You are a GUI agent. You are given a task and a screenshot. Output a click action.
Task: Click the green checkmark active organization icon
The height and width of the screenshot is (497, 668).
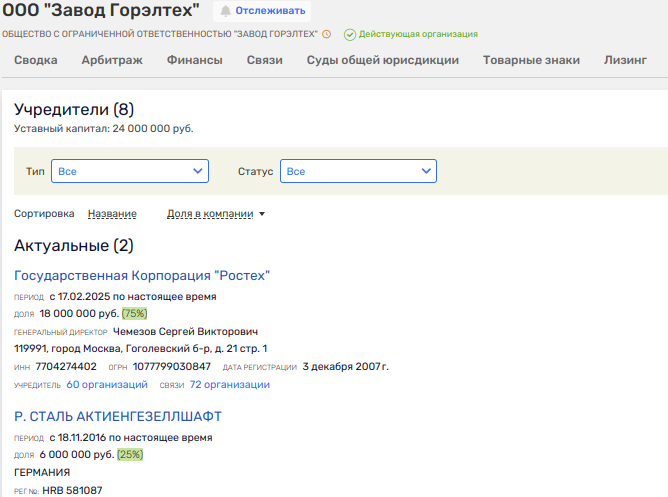click(350, 34)
